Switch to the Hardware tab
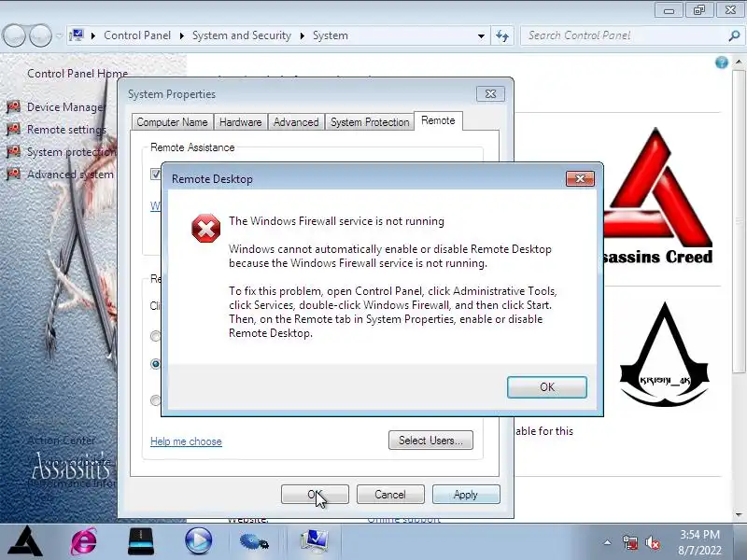 241,122
